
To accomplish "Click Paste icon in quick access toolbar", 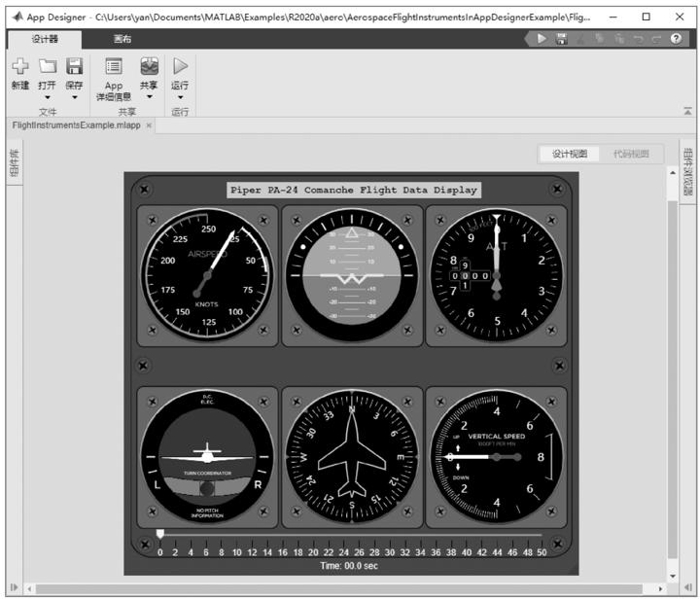I will [619, 39].
